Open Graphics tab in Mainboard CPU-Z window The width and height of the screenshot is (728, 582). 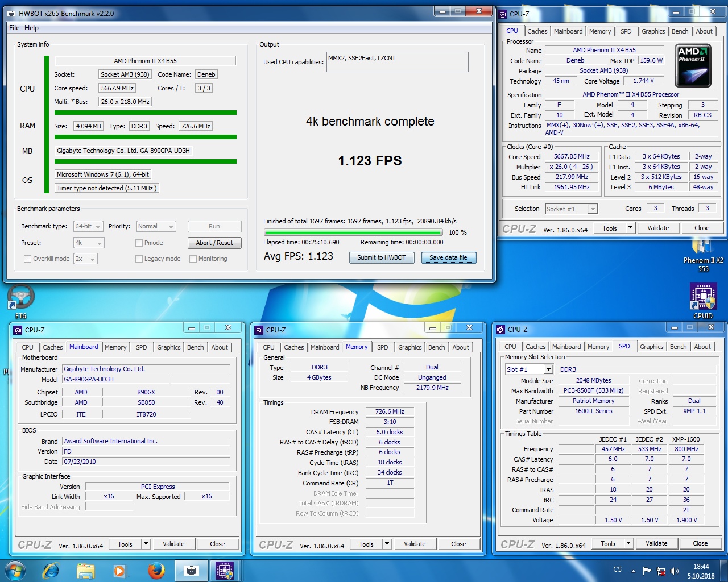click(x=169, y=347)
